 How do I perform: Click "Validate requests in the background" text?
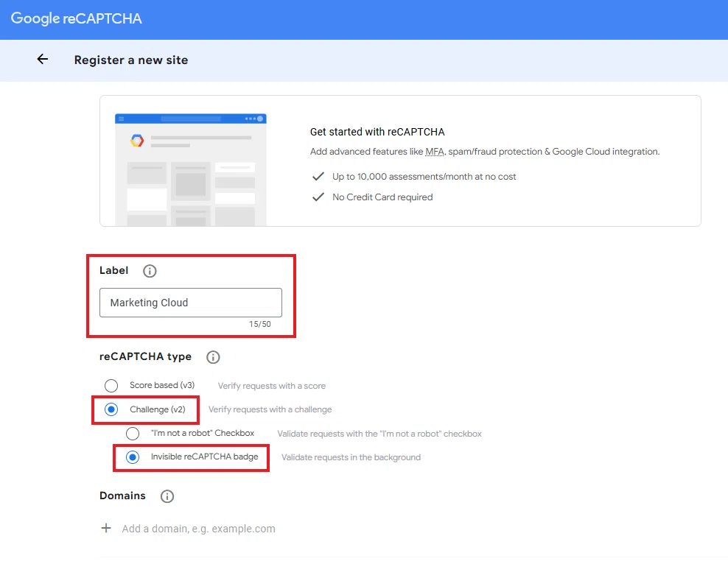pos(351,457)
